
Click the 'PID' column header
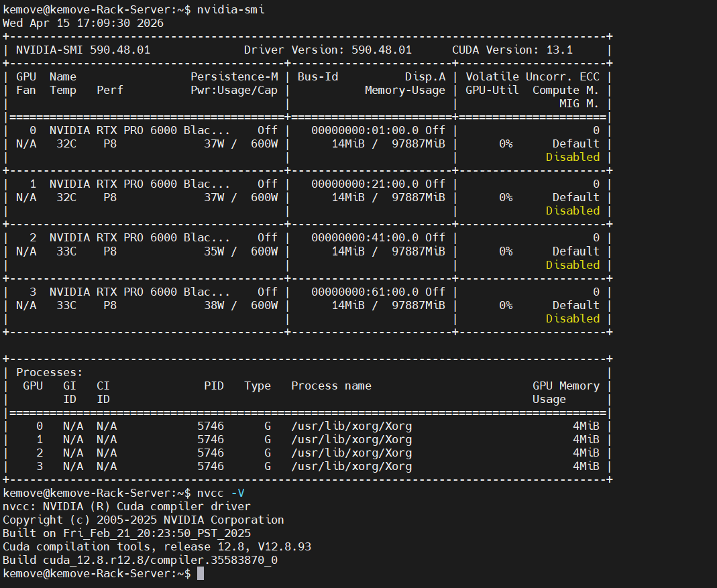tap(214, 386)
